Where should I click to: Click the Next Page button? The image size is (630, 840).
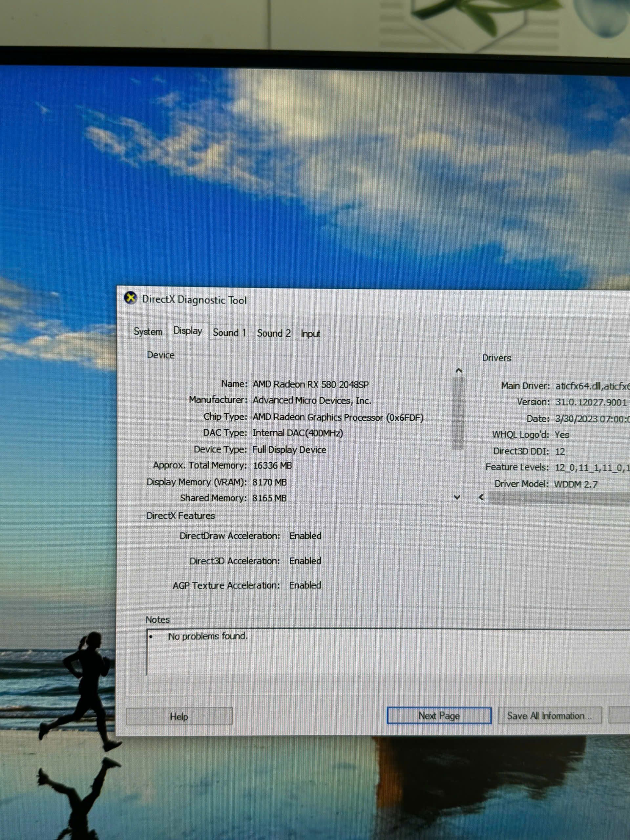[439, 715]
